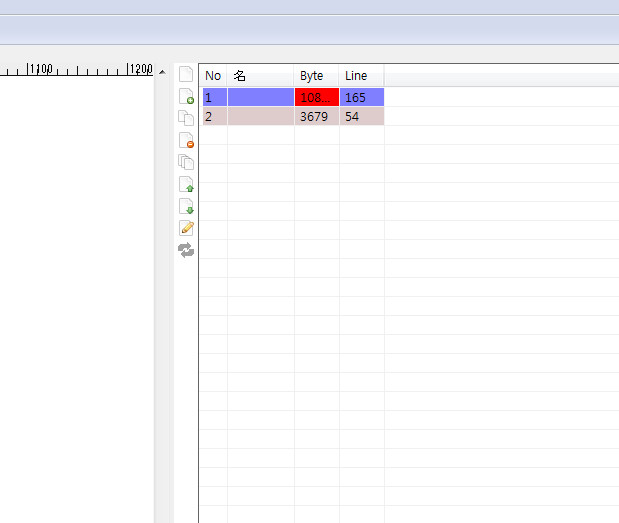Click the pencil edit icon
619x523 pixels.
click(185, 228)
